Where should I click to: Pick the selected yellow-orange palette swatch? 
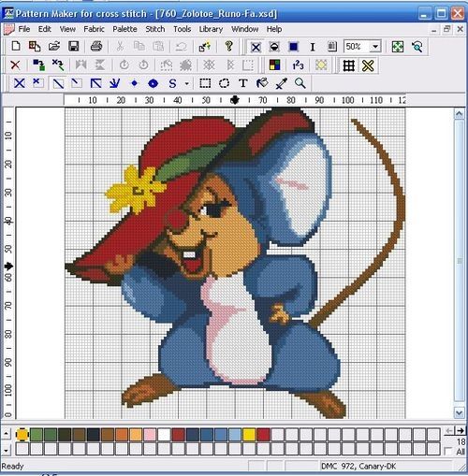(22, 435)
